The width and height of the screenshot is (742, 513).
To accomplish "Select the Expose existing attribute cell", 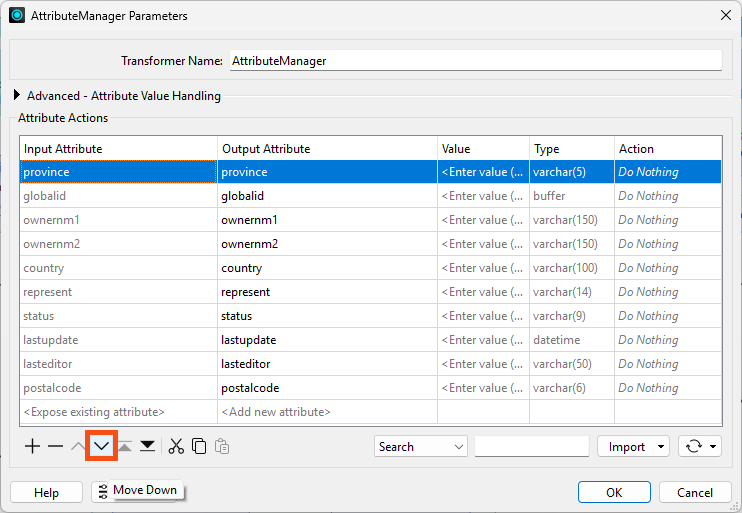I will click(x=118, y=412).
